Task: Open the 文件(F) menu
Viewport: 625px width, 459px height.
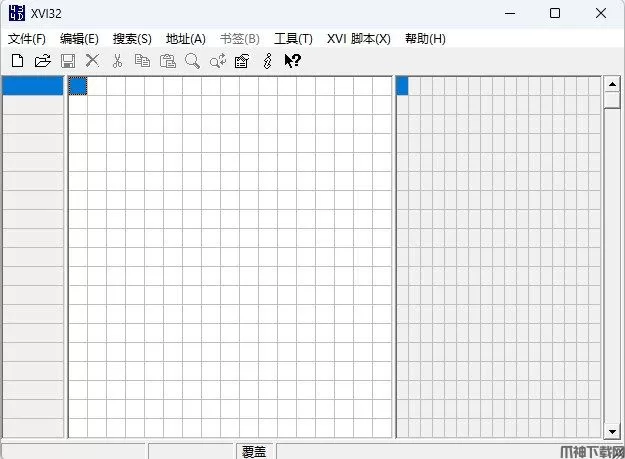Action: pos(27,38)
